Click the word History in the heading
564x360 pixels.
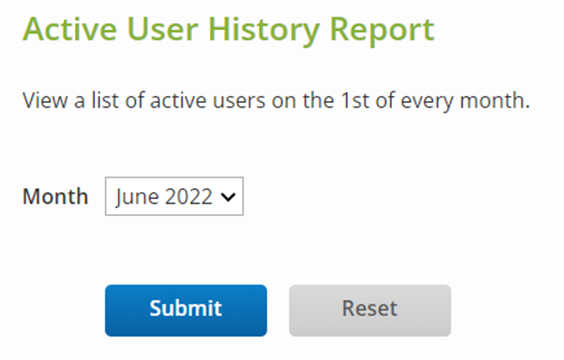264,31
